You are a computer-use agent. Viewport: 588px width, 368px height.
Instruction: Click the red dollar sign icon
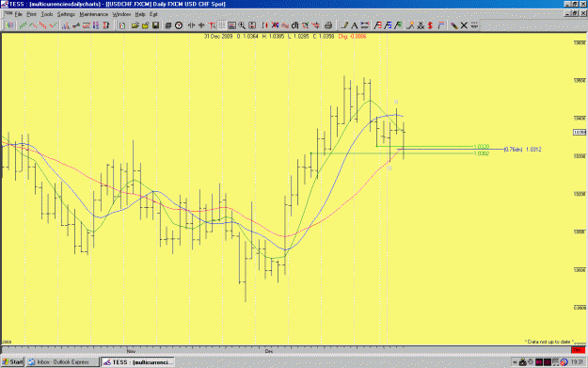tap(430, 25)
